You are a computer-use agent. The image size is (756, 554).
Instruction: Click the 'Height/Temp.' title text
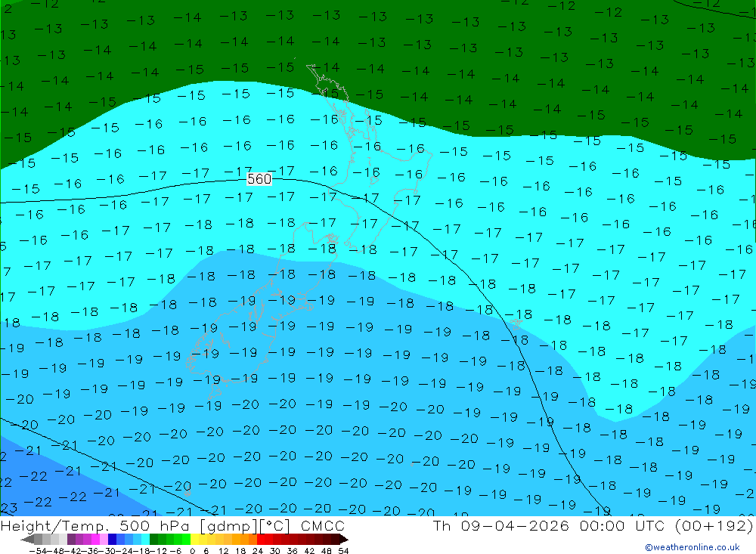point(55,526)
